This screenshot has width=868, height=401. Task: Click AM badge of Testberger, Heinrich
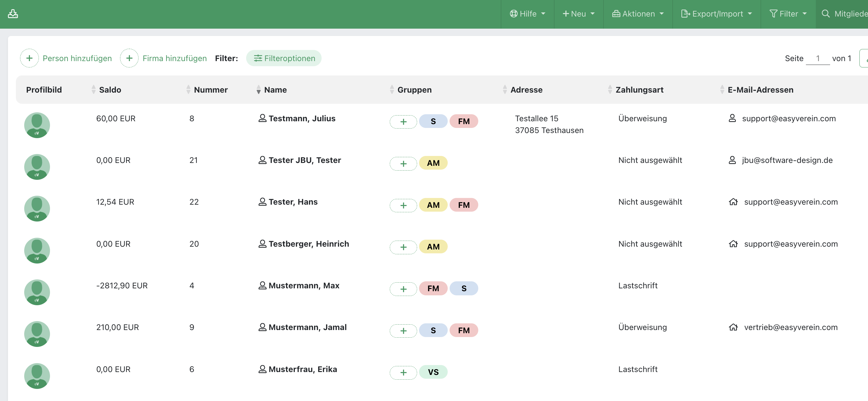click(x=433, y=246)
